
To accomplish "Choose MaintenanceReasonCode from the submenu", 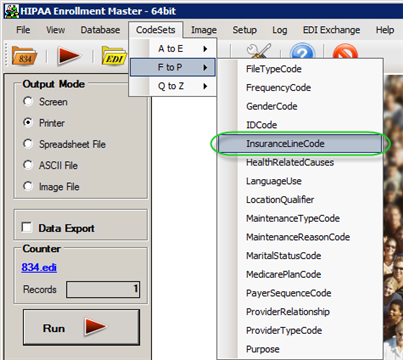I will (x=300, y=237).
